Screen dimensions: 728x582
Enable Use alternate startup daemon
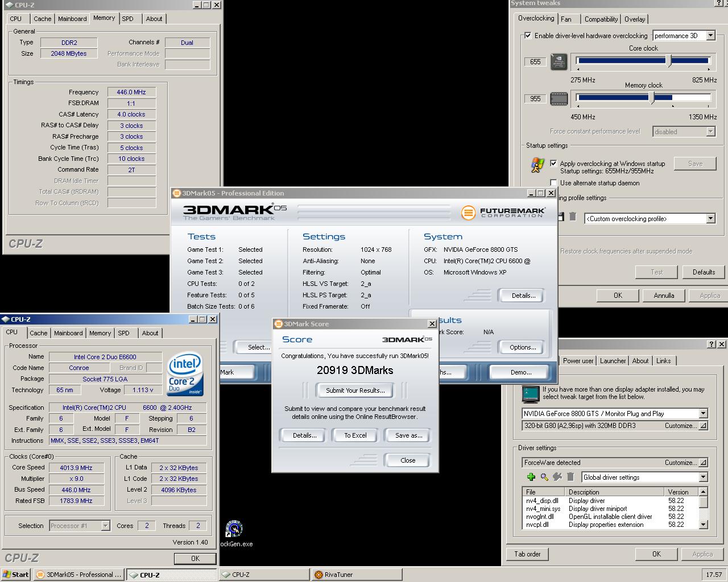point(553,182)
